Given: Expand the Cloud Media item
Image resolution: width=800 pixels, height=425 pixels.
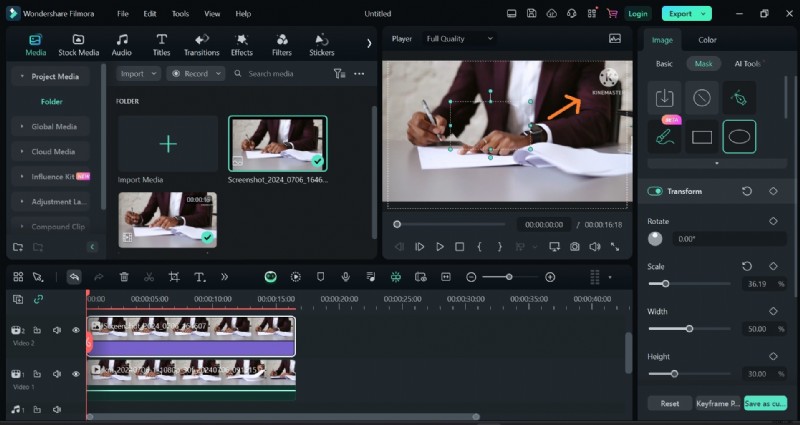Looking at the screenshot, I should [22, 152].
